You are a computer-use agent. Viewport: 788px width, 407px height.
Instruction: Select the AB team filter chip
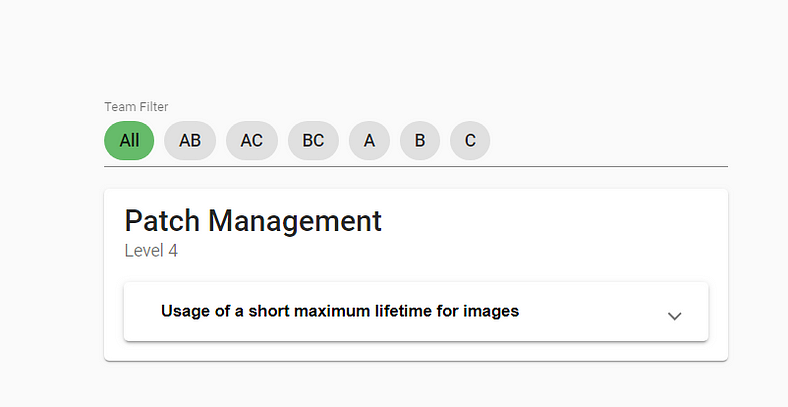coord(190,140)
